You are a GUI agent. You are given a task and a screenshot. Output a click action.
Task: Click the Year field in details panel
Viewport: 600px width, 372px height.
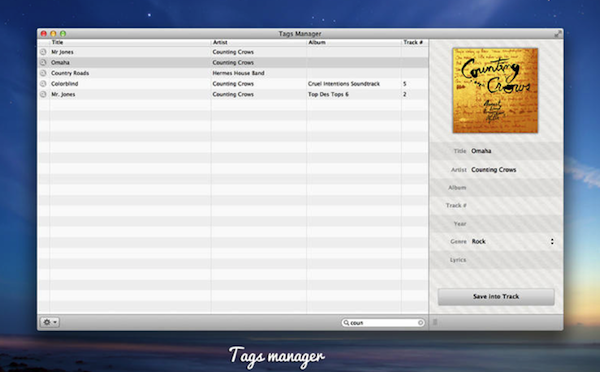[513, 224]
